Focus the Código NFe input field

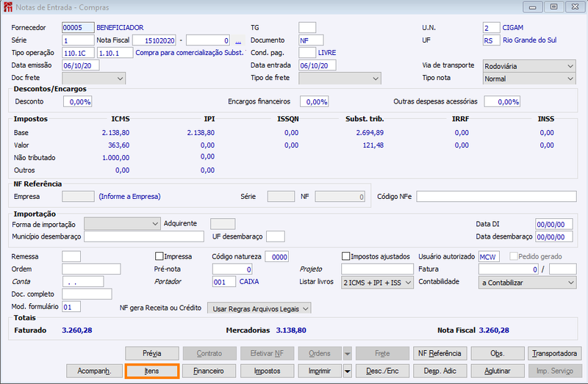tap(496, 196)
